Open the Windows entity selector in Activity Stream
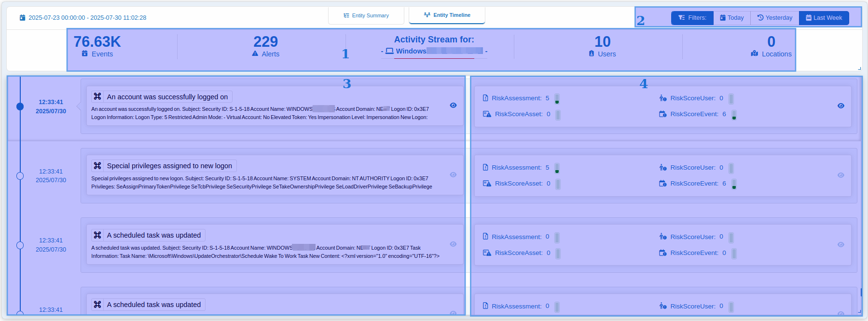The height and width of the screenshot is (321, 868). (x=434, y=51)
